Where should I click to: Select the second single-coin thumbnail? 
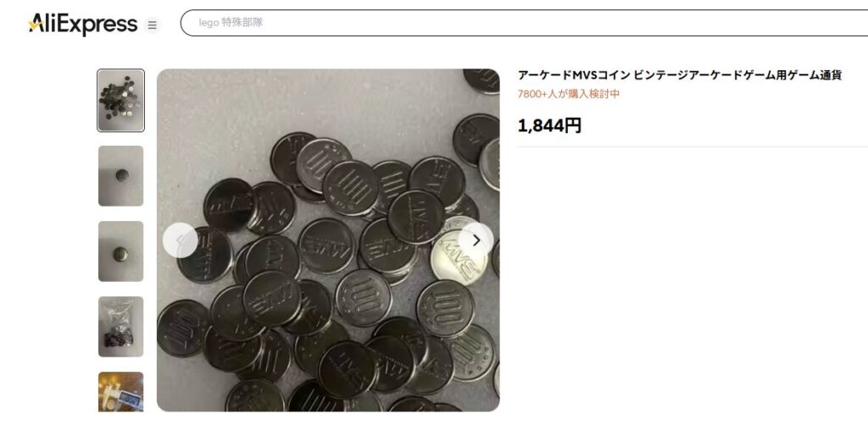120,176
